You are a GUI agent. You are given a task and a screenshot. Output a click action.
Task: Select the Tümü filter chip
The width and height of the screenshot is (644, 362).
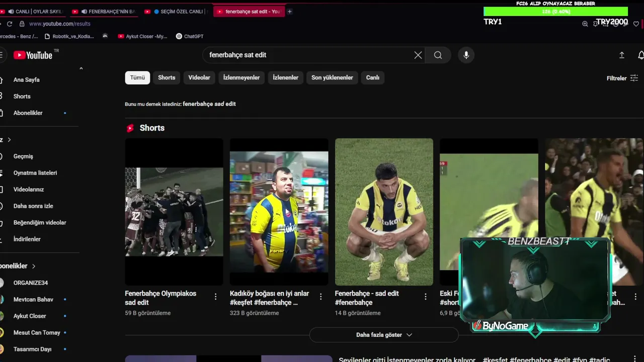coord(137,77)
